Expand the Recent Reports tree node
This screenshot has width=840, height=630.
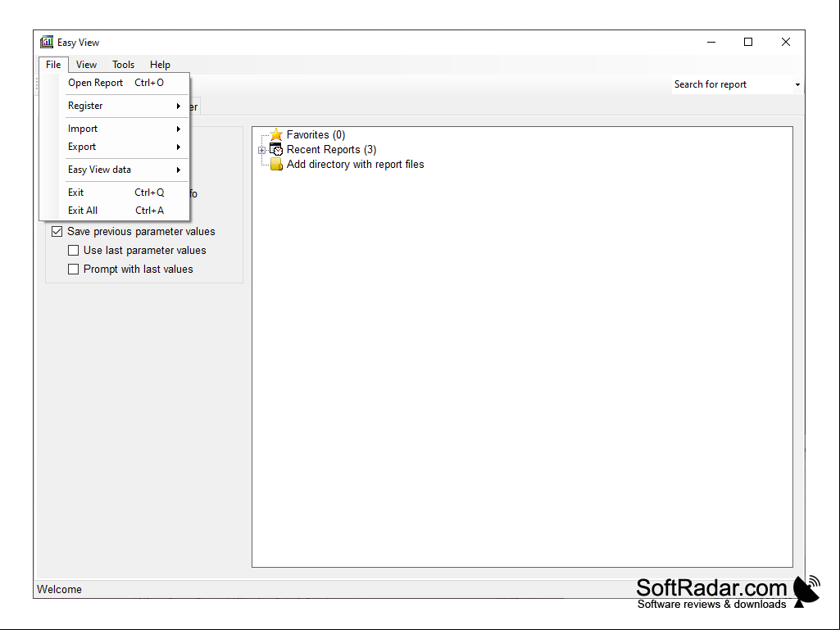pyautogui.click(x=262, y=150)
